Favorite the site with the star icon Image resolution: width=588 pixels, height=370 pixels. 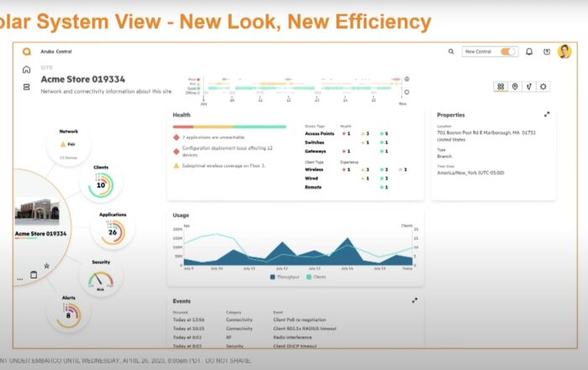46,266
